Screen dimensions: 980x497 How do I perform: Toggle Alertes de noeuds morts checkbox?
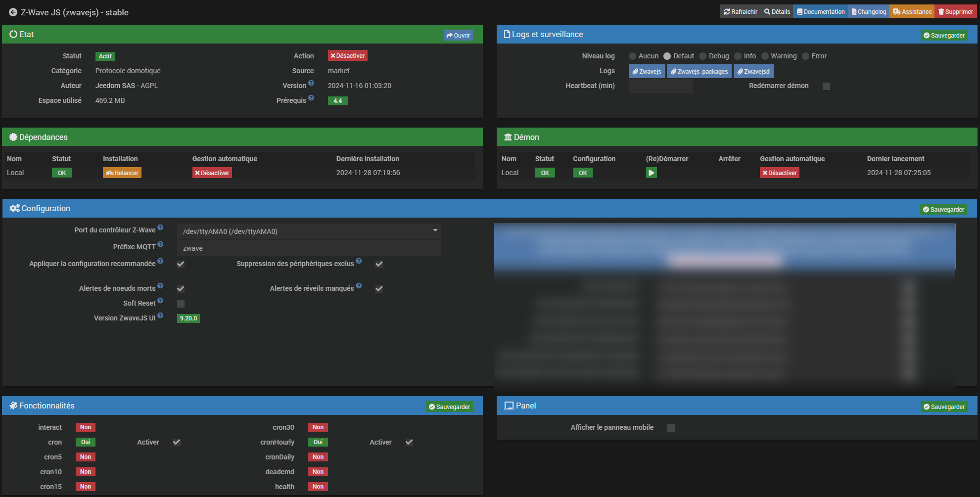click(x=181, y=289)
